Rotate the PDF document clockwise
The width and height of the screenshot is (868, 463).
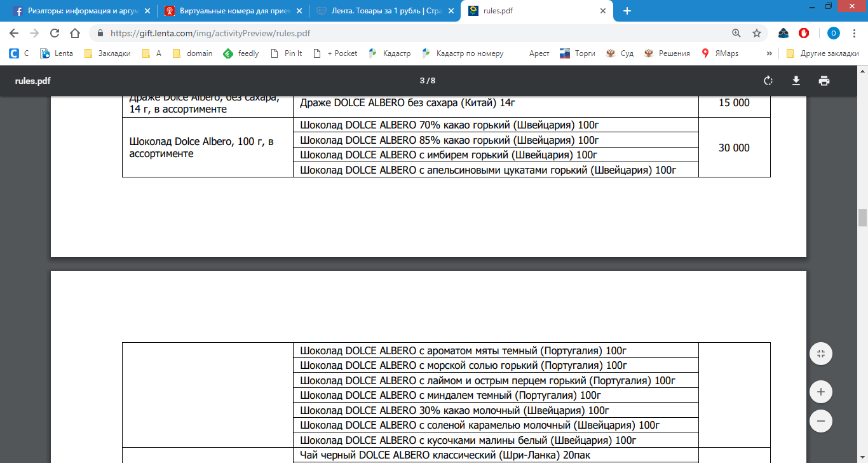click(x=768, y=81)
